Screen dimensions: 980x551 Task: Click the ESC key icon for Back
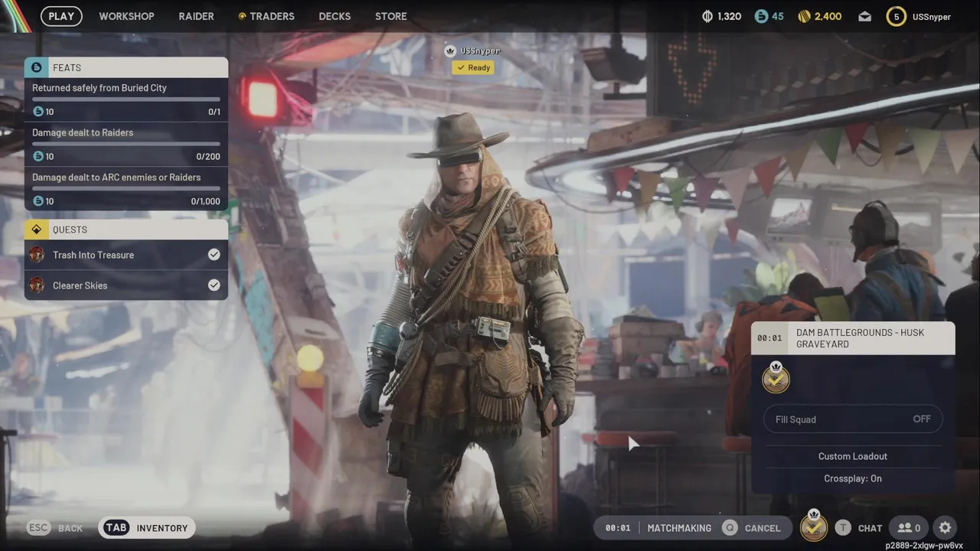pyautogui.click(x=38, y=528)
